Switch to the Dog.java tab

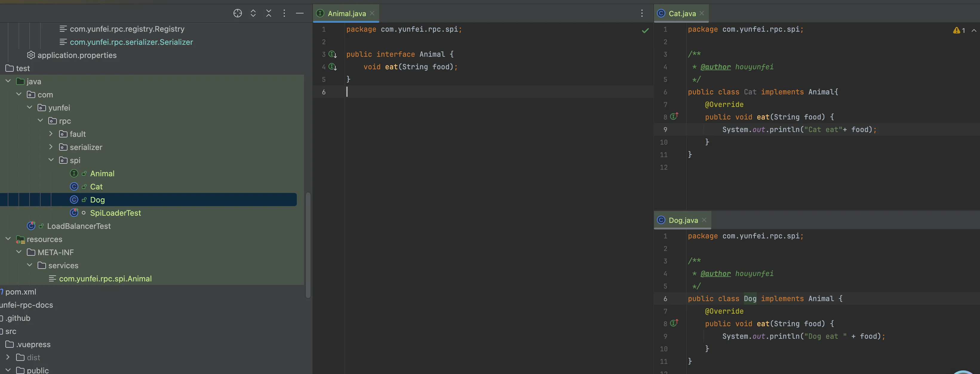[x=683, y=220]
